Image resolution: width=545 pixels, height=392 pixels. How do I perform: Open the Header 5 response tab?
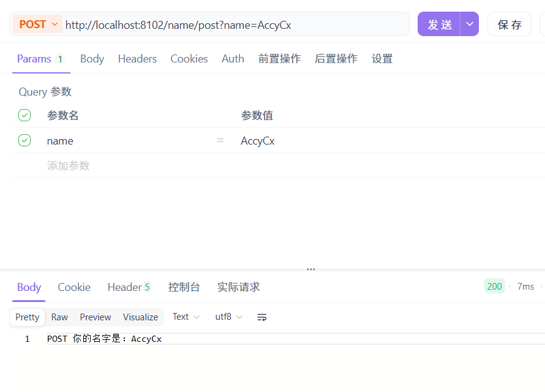(129, 287)
